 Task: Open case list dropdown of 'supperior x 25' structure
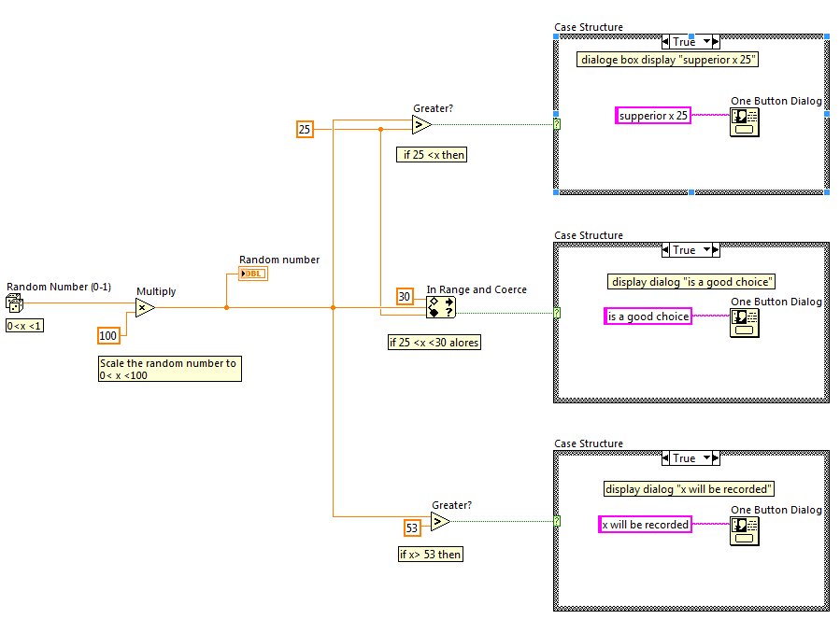tap(706, 41)
